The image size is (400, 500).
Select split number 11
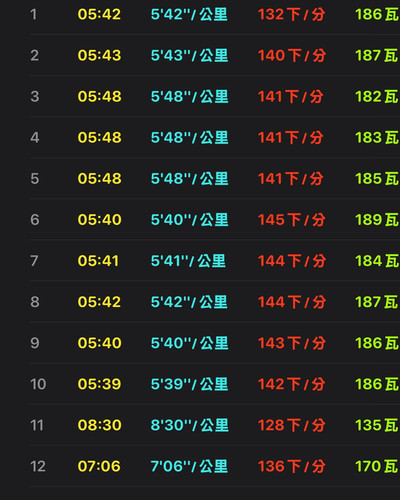pos(37,425)
